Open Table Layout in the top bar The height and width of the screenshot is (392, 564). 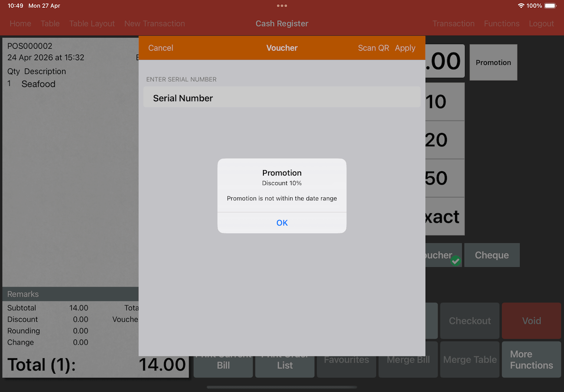92,23
